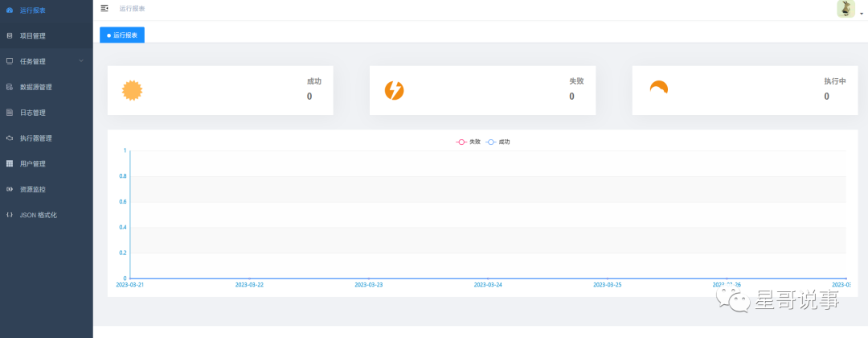Toggle the 成功 series in chart legend

click(498, 142)
